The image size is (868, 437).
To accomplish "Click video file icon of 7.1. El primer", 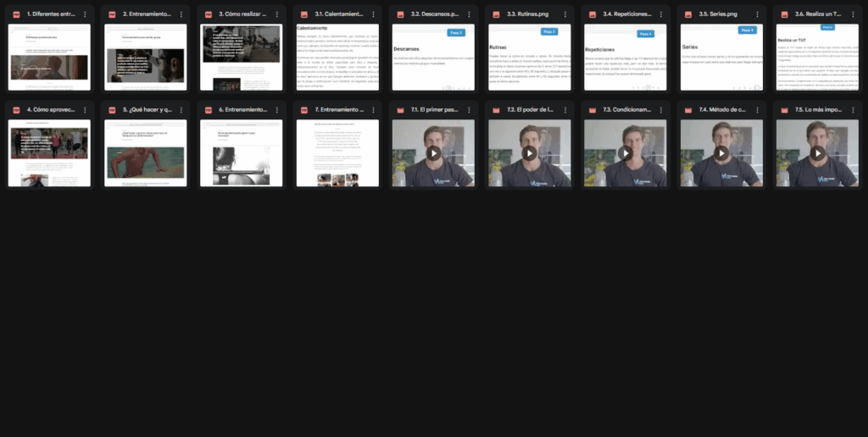I will pos(400,110).
